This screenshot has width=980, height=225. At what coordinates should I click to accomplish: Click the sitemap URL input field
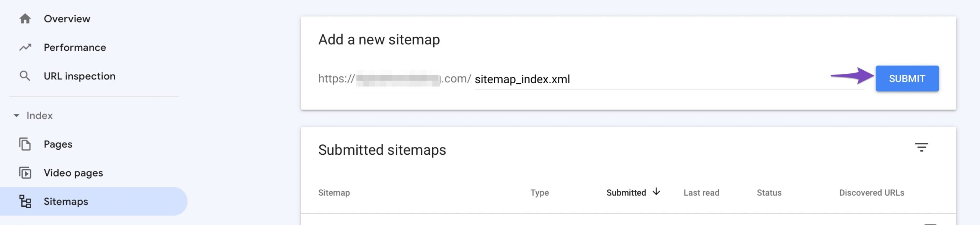point(669,79)
